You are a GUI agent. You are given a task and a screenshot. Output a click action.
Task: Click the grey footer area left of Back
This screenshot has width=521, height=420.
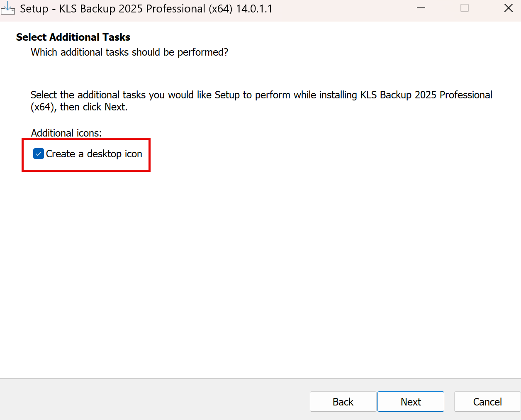point(153,400)
